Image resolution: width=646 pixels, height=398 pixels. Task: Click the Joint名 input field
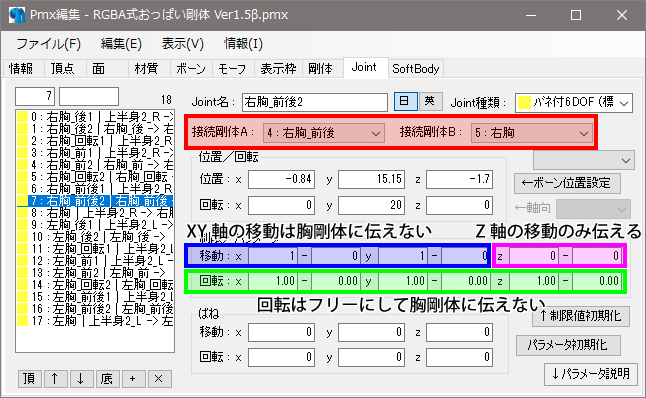315,102
